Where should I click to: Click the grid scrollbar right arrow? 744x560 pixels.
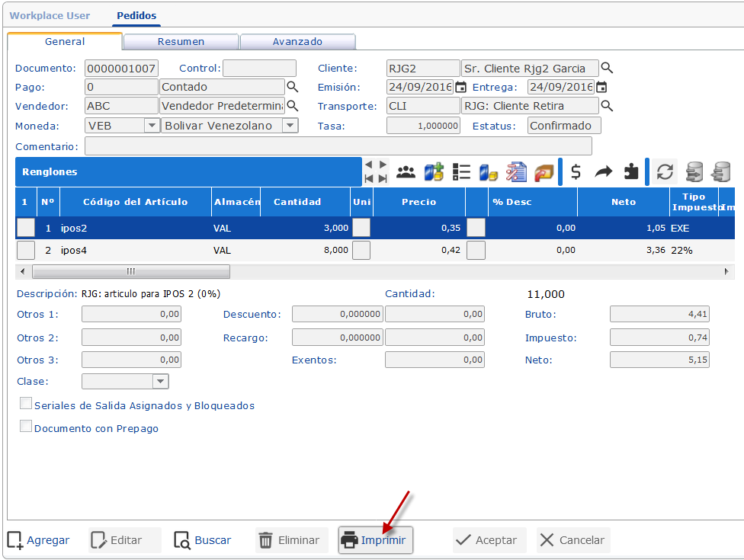pos(726,272)
